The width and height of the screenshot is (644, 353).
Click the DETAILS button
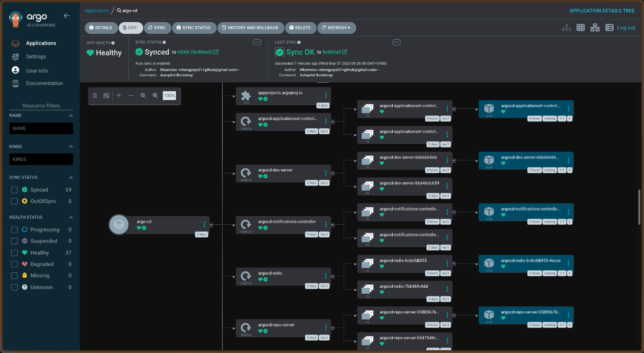[x=100, y=28]
